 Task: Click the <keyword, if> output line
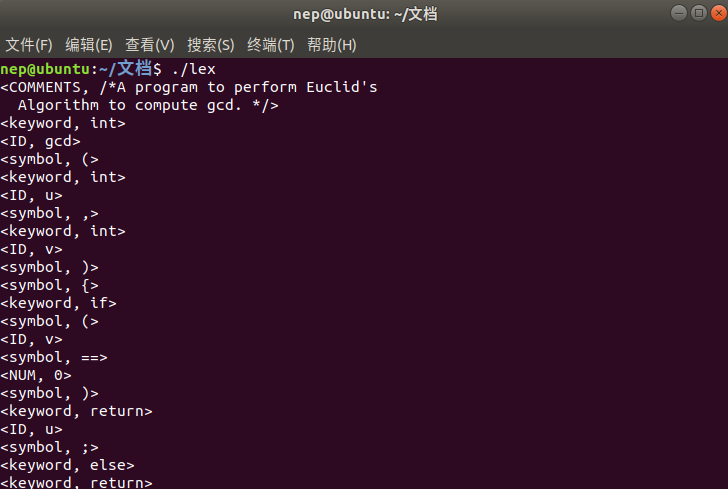pos(58,303)
